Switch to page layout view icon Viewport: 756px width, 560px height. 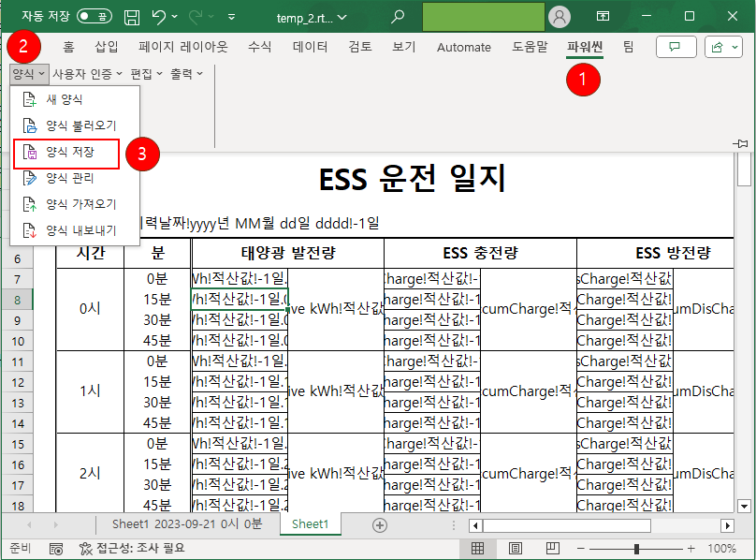point(516,549)
